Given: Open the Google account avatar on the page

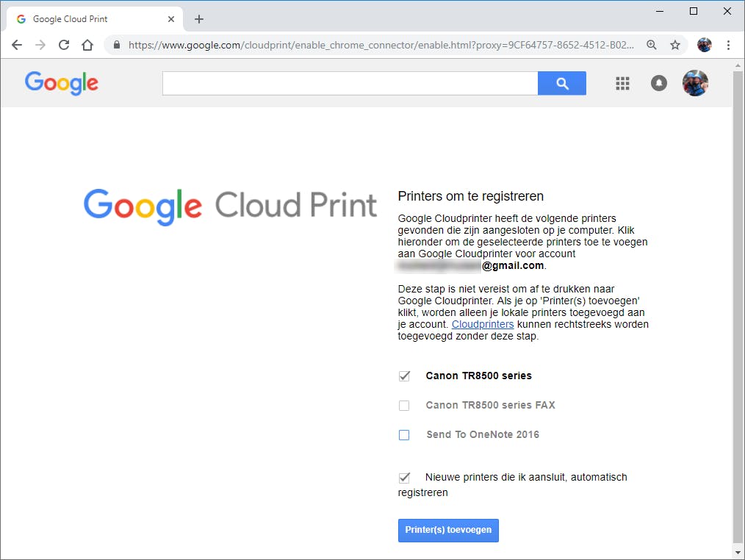Looking at the screenshot, I should point(695,83).
